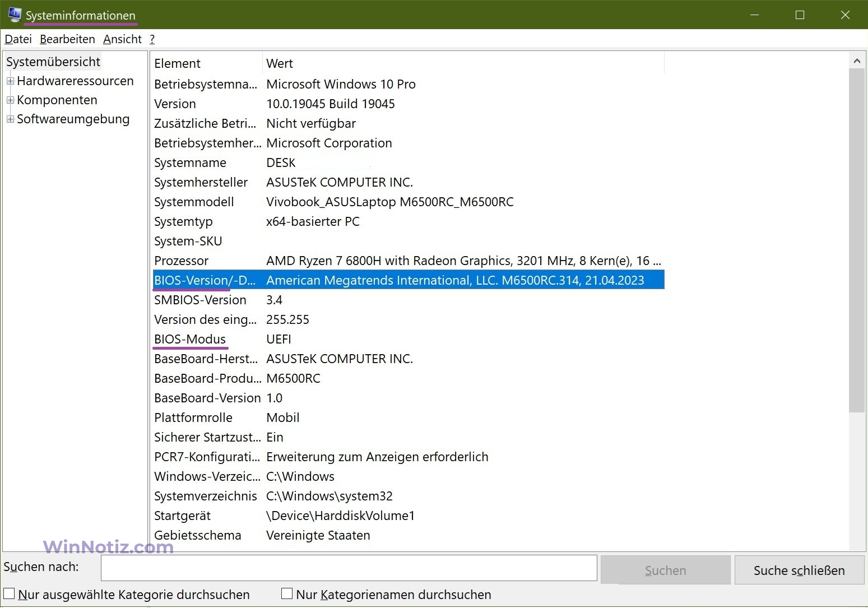Expand the Softwareumgebung tree node
The height and width of the screenshot is (608, 868).
pos(10,119)
